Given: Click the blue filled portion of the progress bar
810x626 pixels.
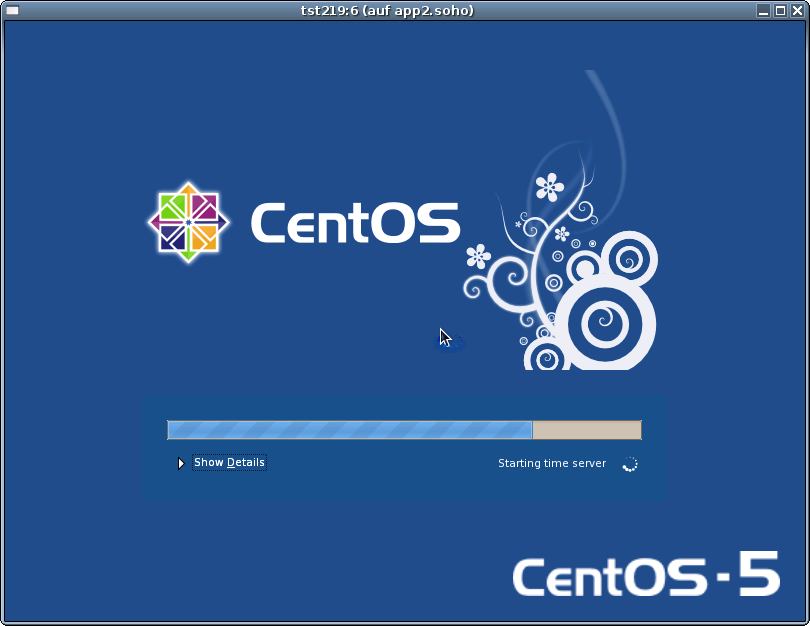Looking at the screenshot, I should coord(350,430).
